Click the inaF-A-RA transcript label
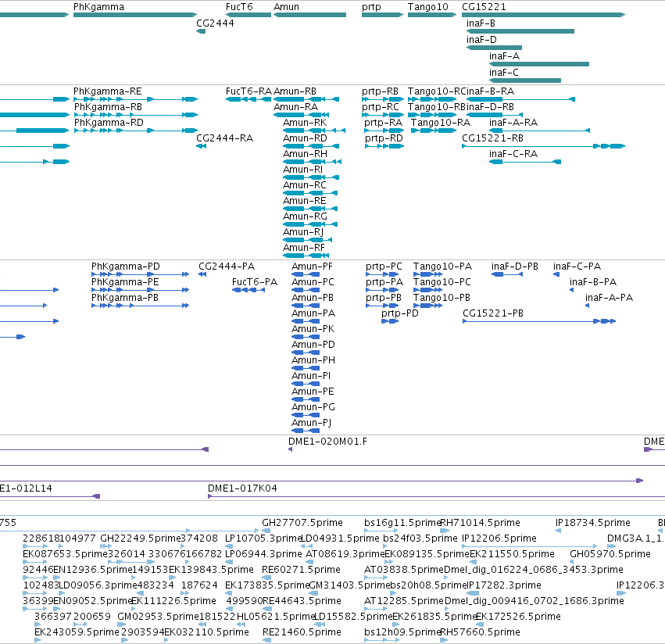665x644 pixels. pos(513,123)
